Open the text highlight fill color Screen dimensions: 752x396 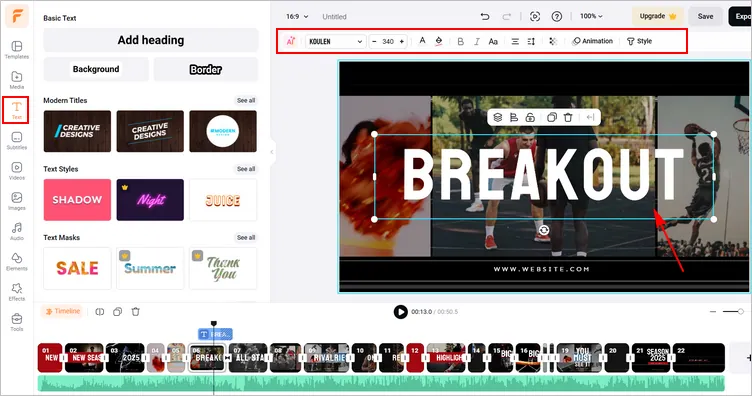pyautogui.click(x=438, y=41)
